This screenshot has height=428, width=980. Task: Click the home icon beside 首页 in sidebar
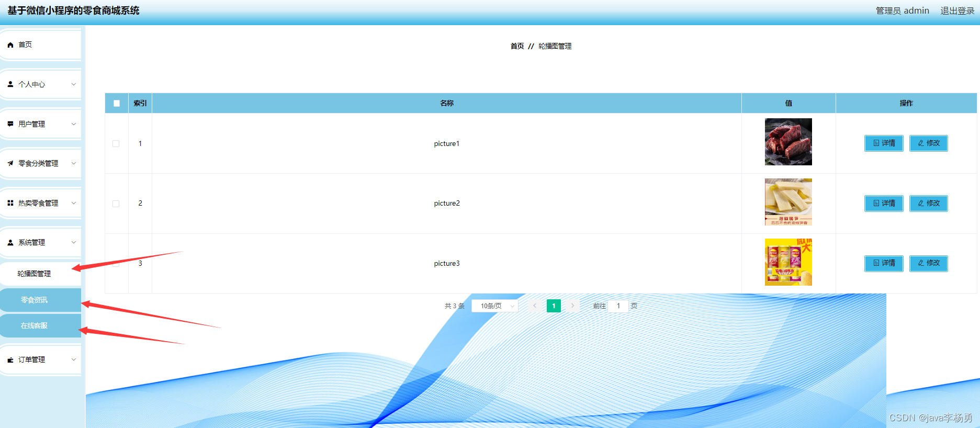(10, 45)
